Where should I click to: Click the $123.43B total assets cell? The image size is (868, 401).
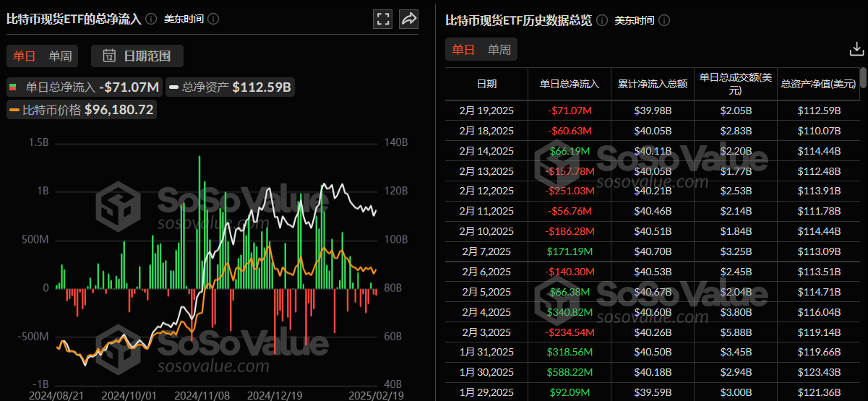click(x=817, y=372)
